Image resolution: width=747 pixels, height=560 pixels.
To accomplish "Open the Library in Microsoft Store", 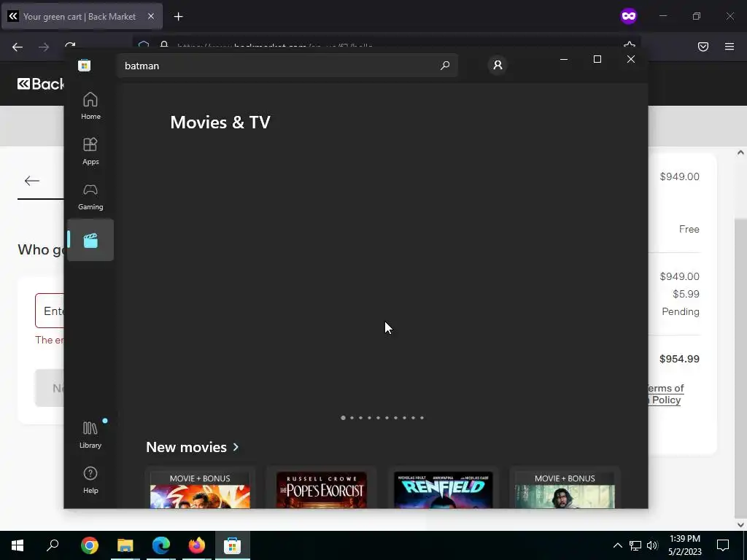I will (x=90, y=435).
